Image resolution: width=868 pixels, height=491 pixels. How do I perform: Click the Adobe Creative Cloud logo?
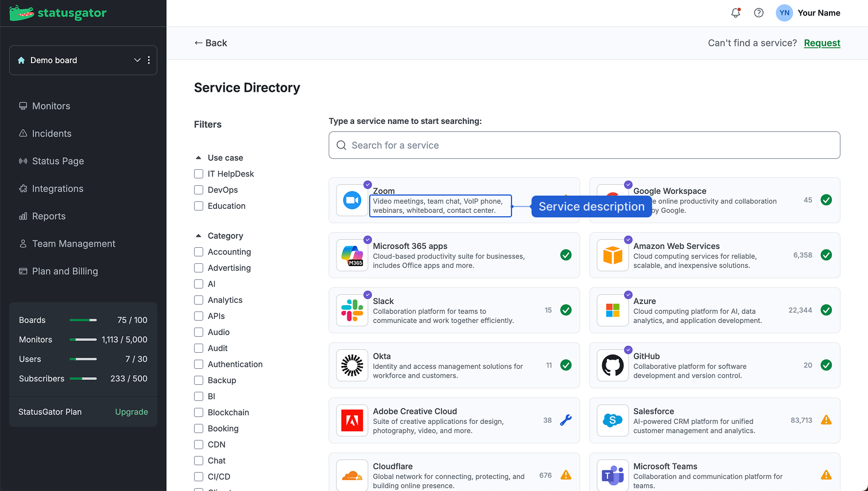[352, 420]
